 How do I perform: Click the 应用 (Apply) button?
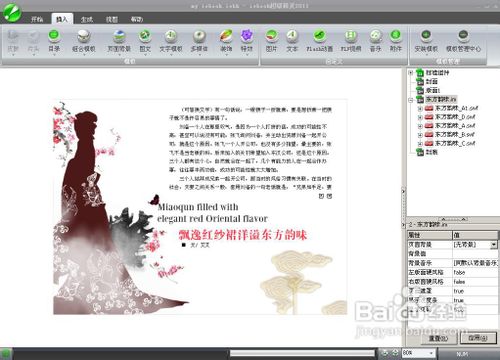(x=478, y=338)
